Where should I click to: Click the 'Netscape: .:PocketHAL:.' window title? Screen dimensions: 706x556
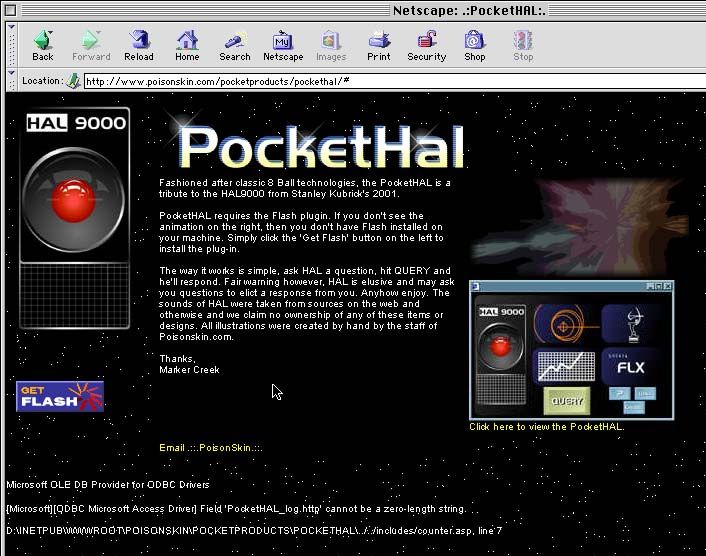pos(469,10)
